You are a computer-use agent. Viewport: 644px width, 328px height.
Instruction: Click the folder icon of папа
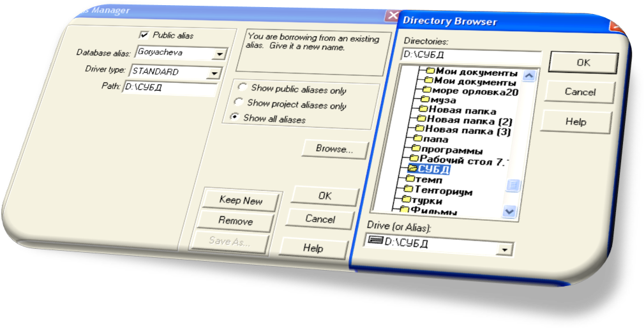[417, 138]
